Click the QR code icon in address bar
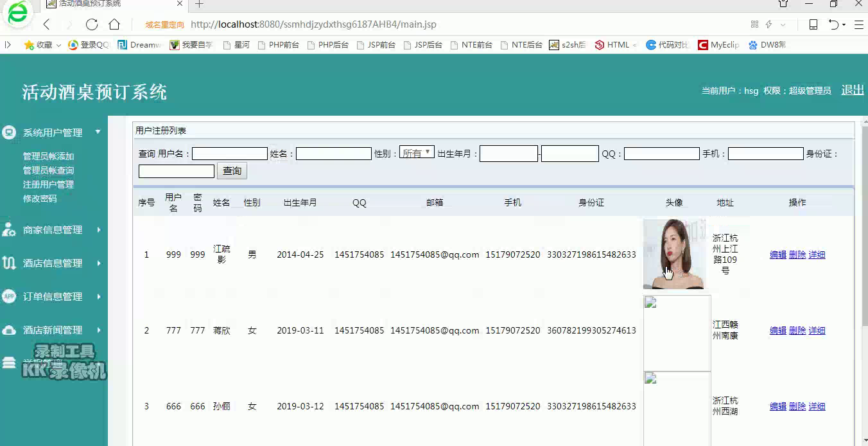The height and width of the screenshot is (446, 868). coord(754,24)
